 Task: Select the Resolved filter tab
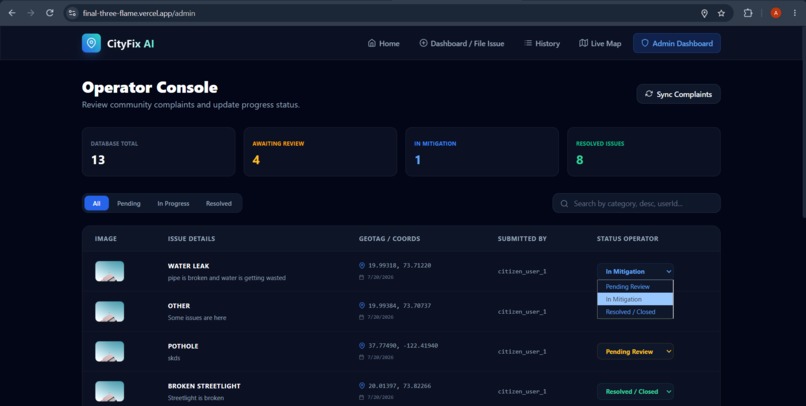[218, 204]
